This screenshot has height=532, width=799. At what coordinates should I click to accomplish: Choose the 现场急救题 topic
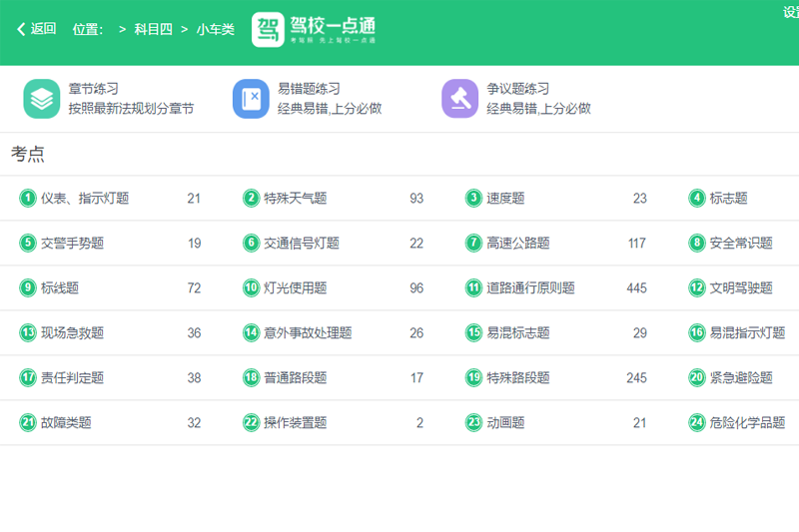click(x=72, y=333)
